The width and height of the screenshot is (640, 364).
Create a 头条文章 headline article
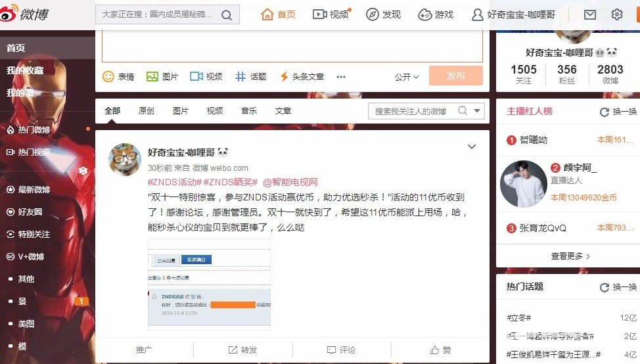point(302,76)
